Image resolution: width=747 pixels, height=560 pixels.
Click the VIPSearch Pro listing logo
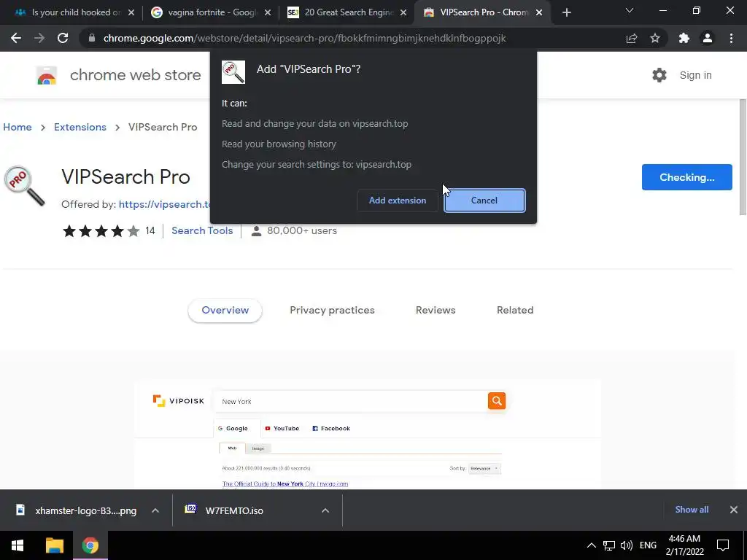pos(24,186)
